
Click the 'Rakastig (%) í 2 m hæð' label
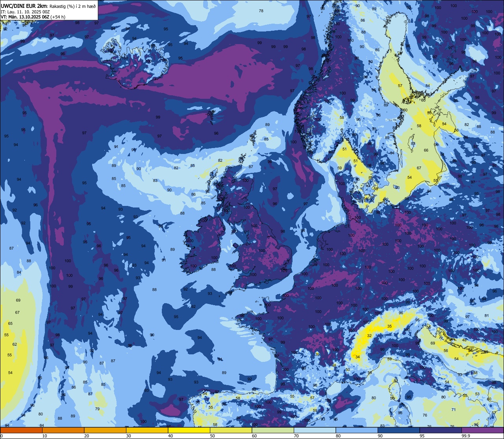coord(72,6)
